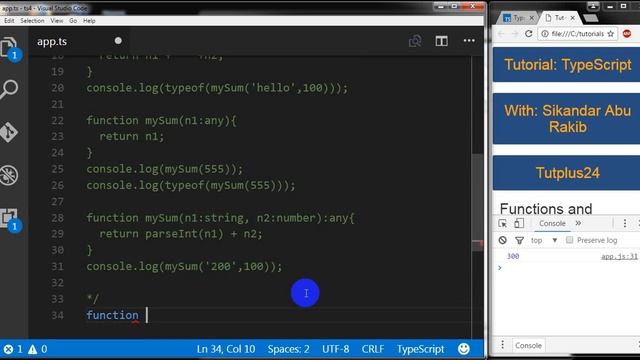Open the editor more actions ellipsis
Image resolution: width=640 pixels, height=360 pixels.
(469, 40)
